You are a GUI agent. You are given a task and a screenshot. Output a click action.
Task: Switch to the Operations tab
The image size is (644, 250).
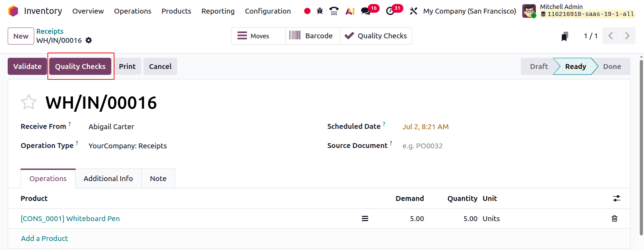[48, 179]
